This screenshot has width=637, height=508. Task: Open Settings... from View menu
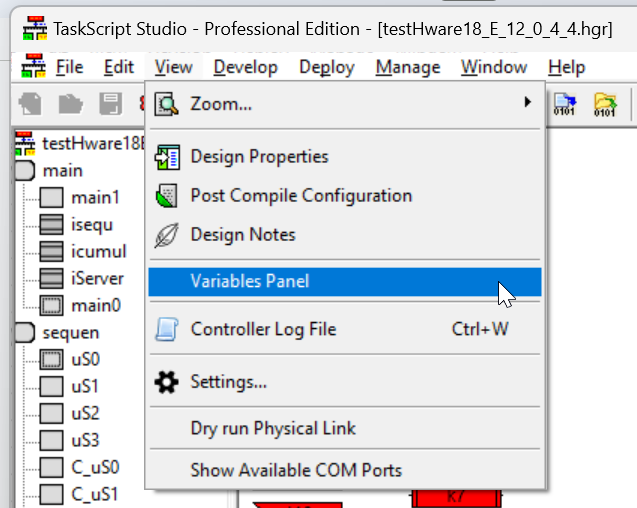(344, 382)
